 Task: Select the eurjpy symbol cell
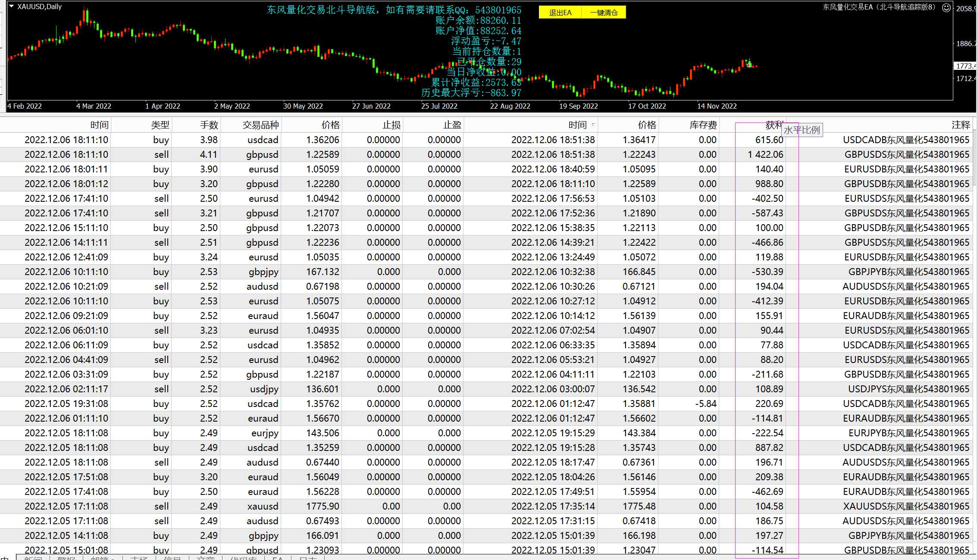click(x=265, y=433)
